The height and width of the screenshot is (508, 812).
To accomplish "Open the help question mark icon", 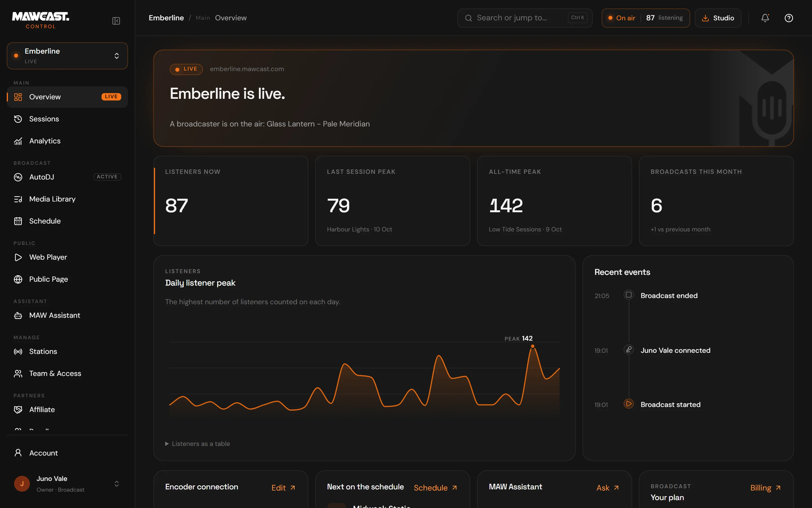I will pos(789,18).
